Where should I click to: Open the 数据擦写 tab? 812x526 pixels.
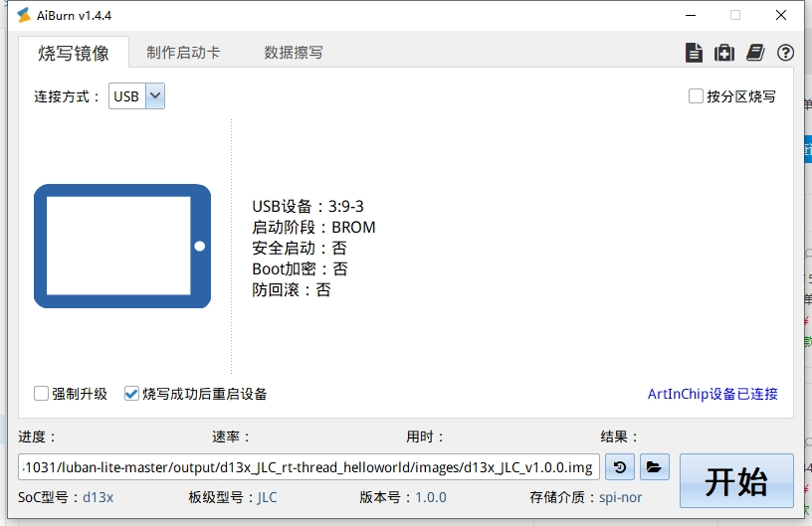tap(293, 53)
